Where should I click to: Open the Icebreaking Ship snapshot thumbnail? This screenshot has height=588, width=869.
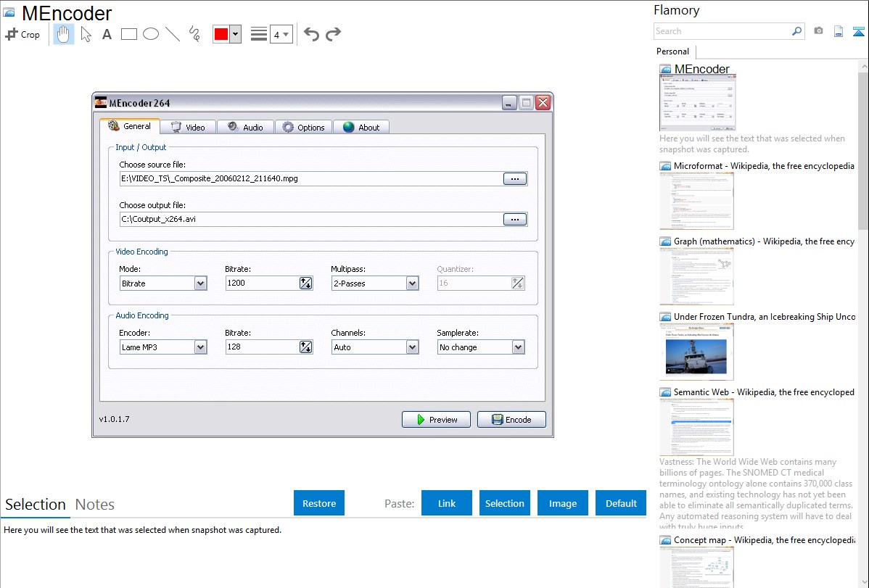click(x=696, y=352)
